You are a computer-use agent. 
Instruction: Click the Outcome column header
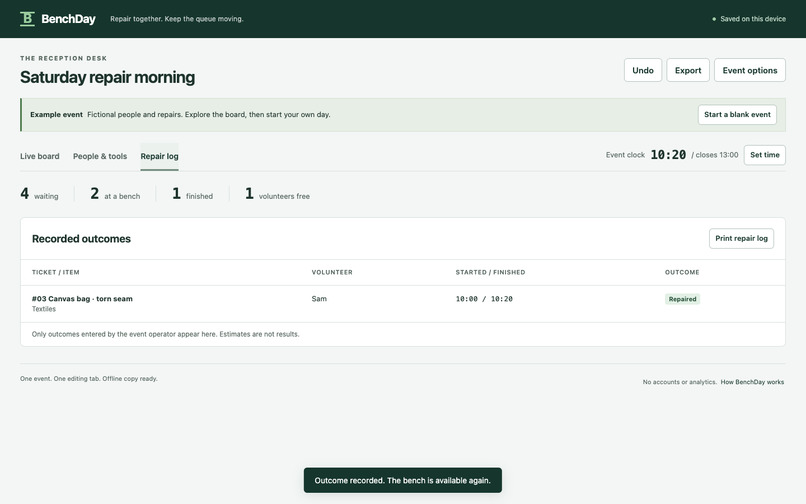[x=682, y=272]
